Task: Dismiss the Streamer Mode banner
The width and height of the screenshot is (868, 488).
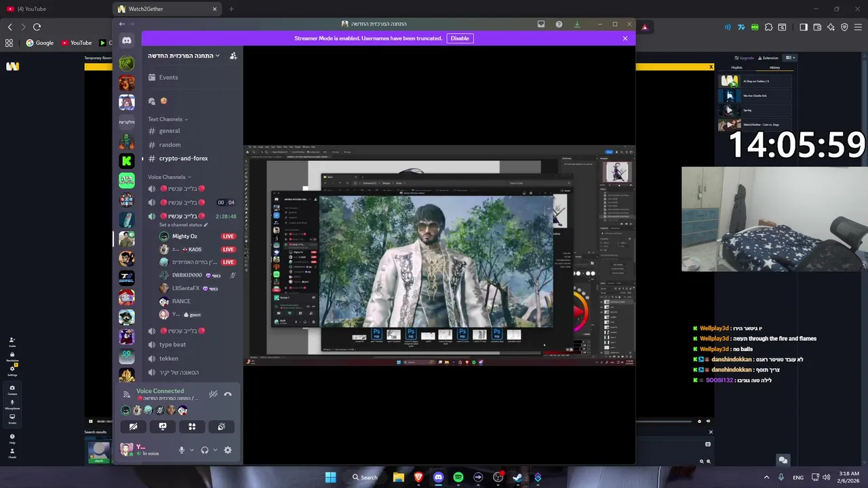Action: [x=625, y=39]
